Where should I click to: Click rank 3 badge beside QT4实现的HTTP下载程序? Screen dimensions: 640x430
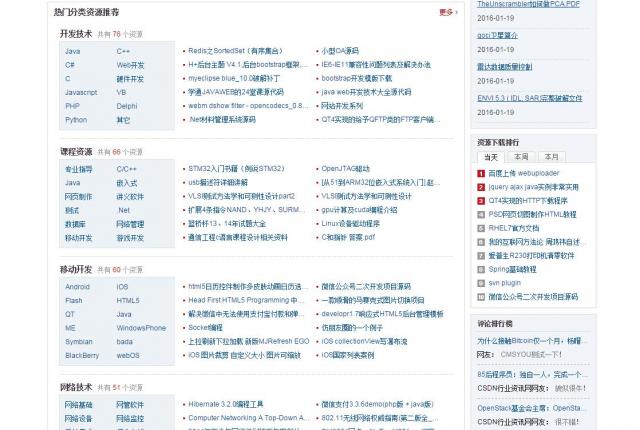[x=481, y=201]
